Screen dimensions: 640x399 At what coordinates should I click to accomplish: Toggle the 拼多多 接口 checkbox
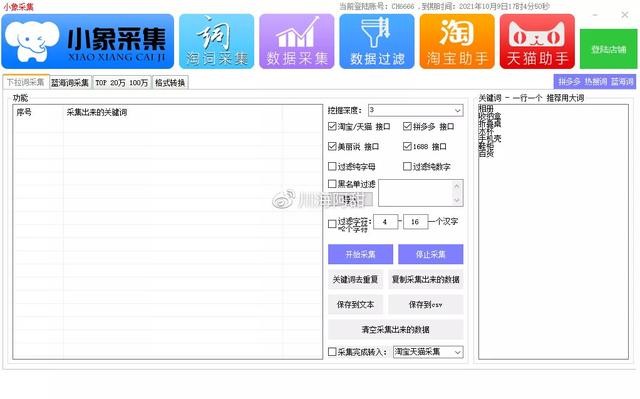(407, 126)
